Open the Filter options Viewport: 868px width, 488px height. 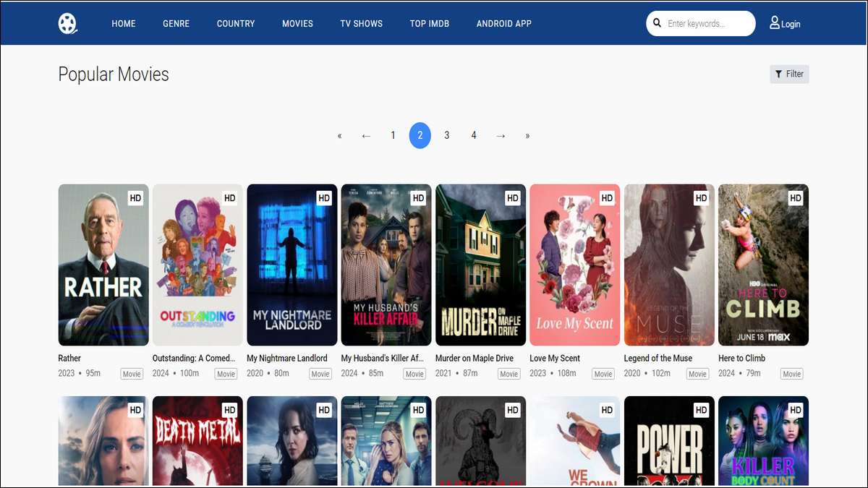789,74
